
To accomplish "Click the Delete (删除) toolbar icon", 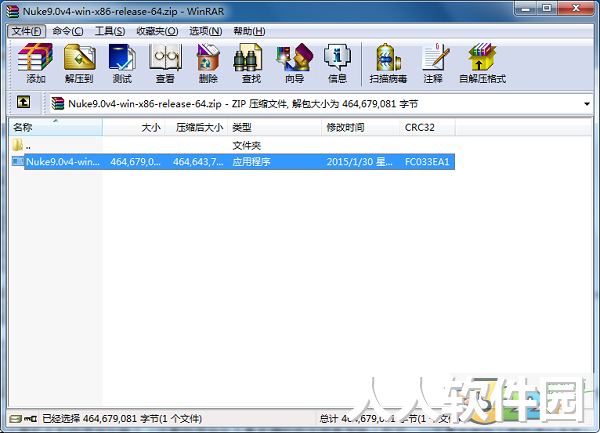I will 208,63.
